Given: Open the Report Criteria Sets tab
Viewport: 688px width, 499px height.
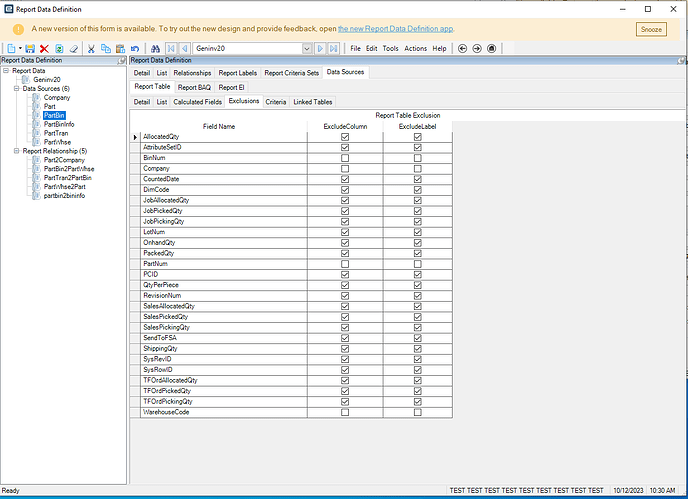Looking at the screenshot, I should 291,73.
